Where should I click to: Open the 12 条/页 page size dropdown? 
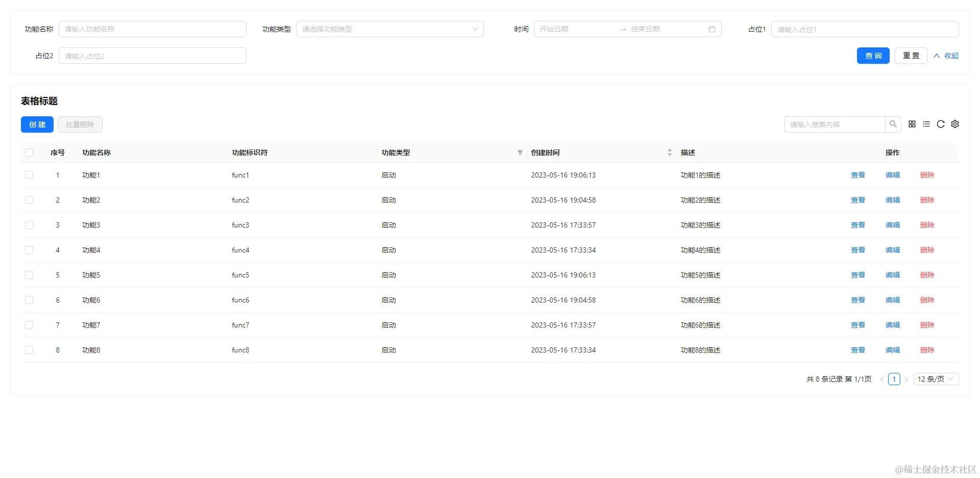click(936, 379)
